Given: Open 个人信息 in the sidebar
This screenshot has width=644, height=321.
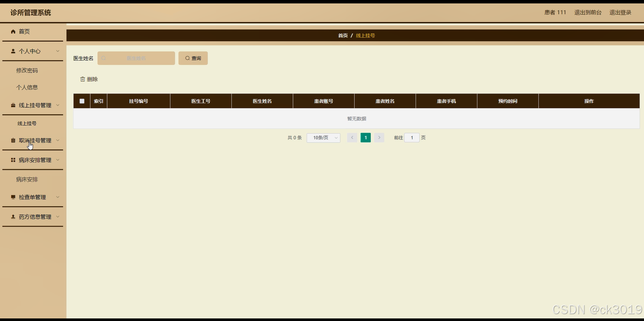Looking at the screenshot, I should tap(27, 87).
